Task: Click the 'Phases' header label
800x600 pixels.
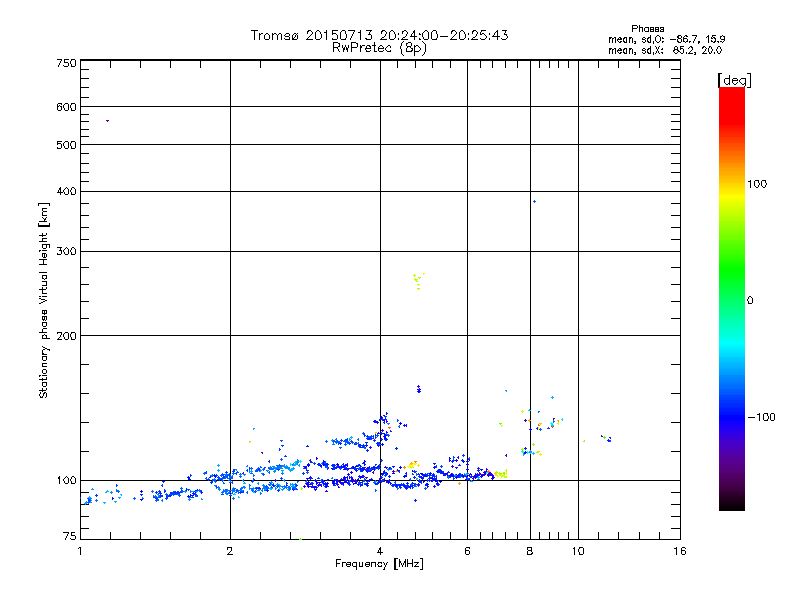Action: [647, 29]
